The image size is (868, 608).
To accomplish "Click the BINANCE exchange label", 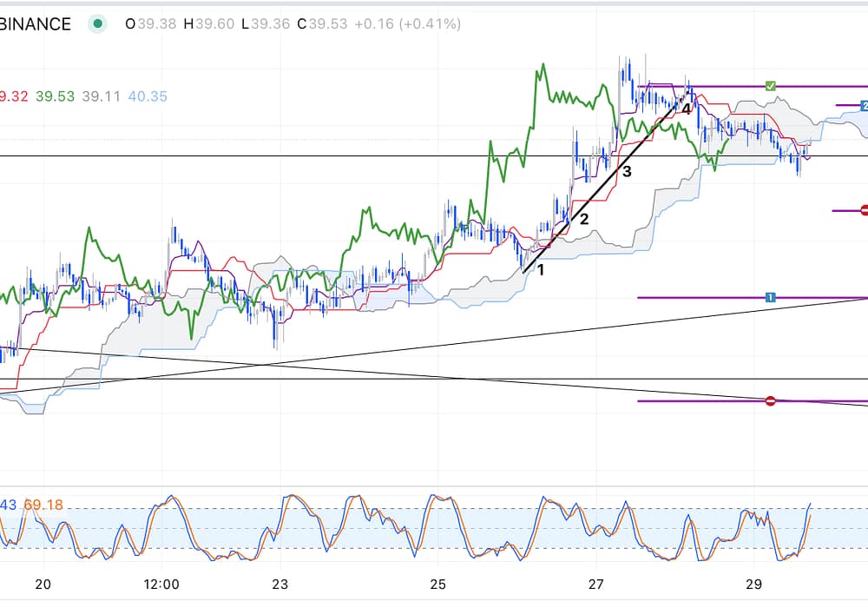I will tap(36, 24).
